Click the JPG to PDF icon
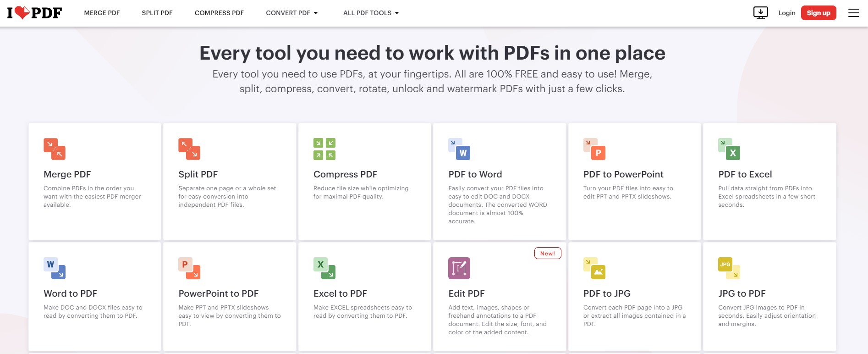 (729, 268)
